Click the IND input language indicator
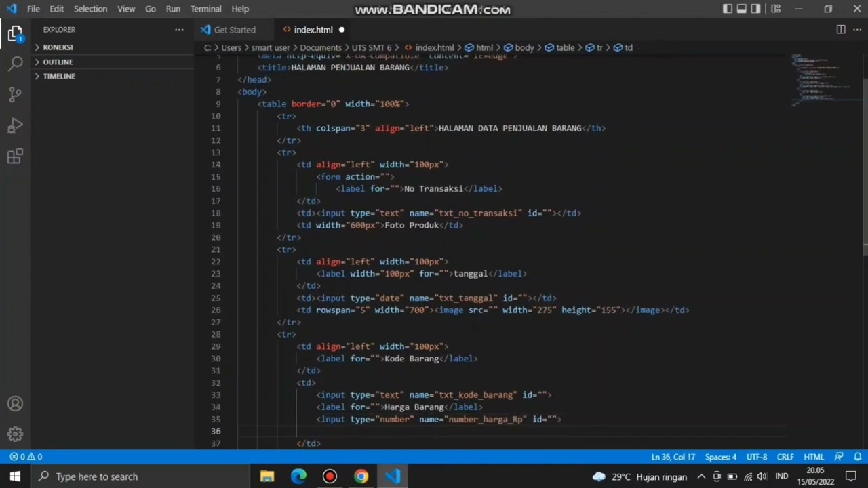This screenshot has height=488, width=868. coord(782,476)
